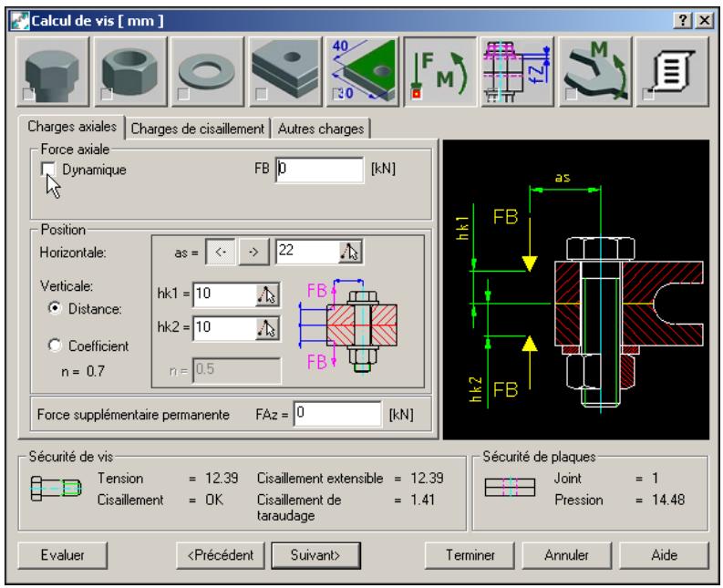723x588 pixels.
Task: Click the Joint value 1
Action: coord(655,479)
